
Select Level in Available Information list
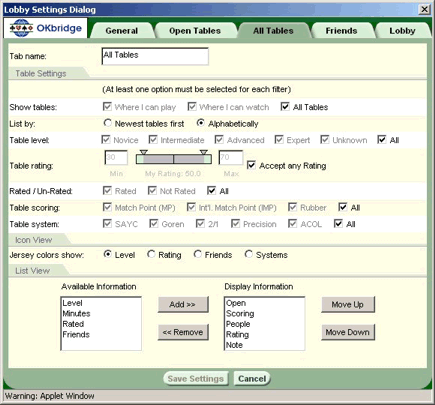[x=72, y=303]
